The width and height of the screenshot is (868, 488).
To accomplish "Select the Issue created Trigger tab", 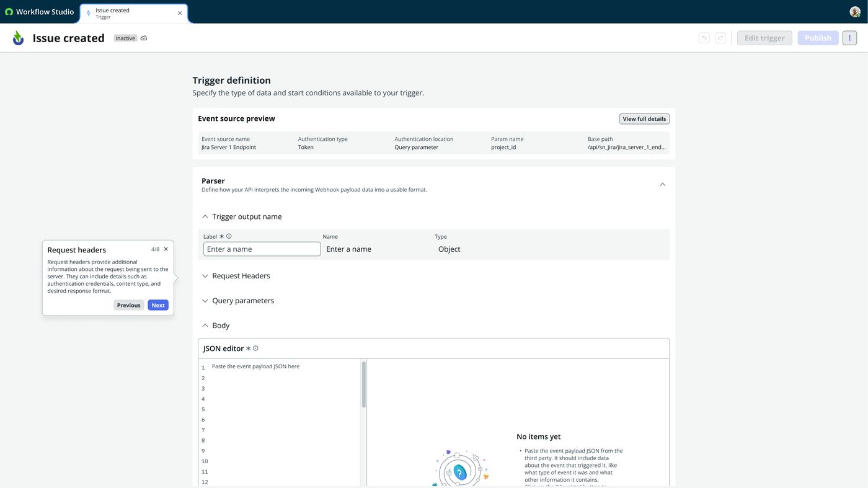I will (x=133, y=13).
